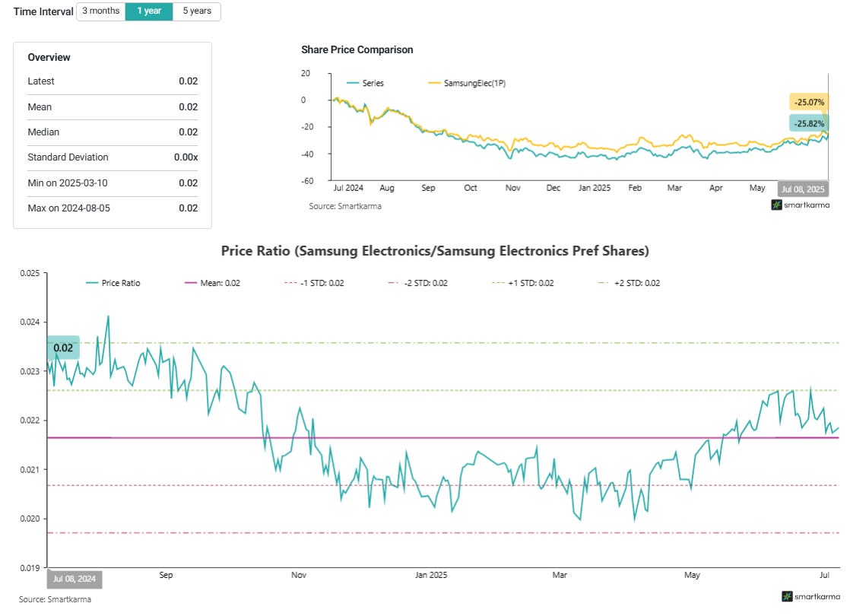The width and height of the screenshot is (850, 616).
Task: Click the Jul 08, 2025 date marker
Action: pyautogui.click(x=803, y=189)
